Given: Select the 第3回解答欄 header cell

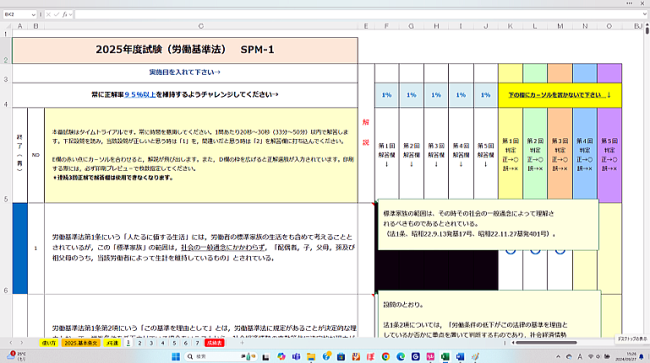Looking at the screenshot, I should click(x=436, y=155).
